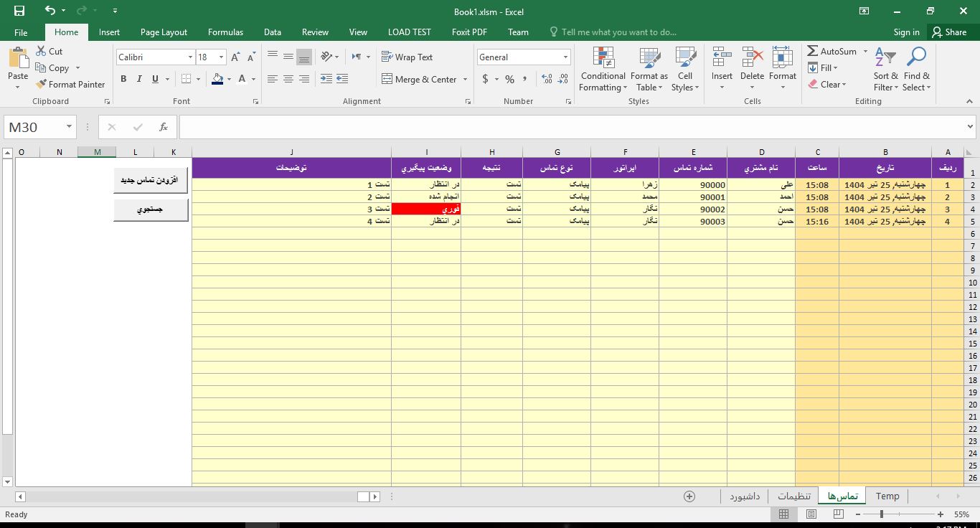Screen dimensions: 980x528
Task: Decrease indent in Alignment group
Action: tap(326, 79)
